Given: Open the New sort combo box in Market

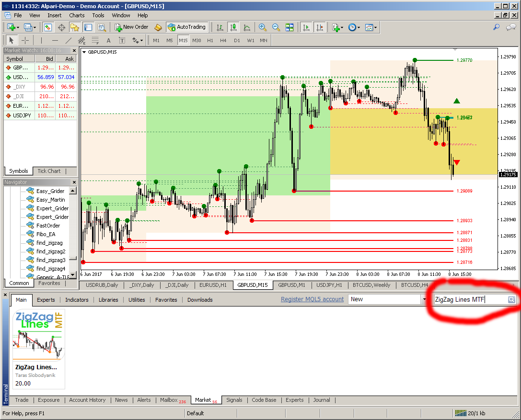Looking at the screenshot, I should [387, 299].
